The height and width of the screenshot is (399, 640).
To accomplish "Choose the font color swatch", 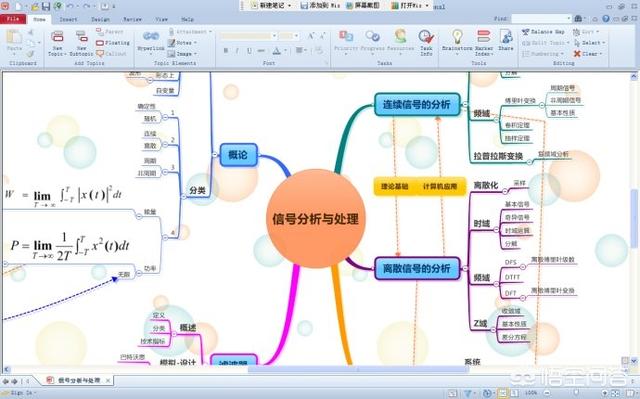I will tap(276, 51).
